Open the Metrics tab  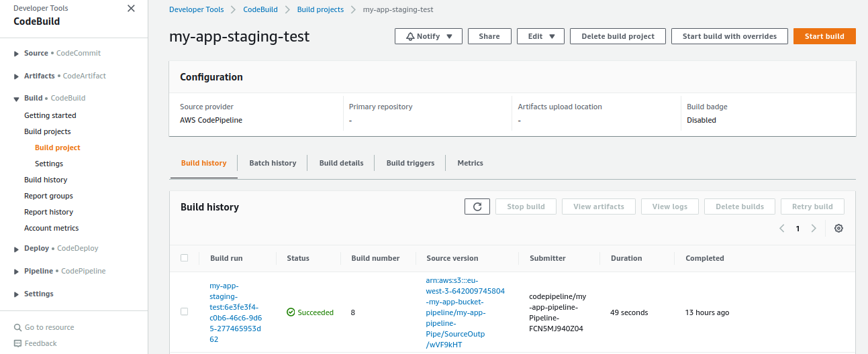tap(470, 163)
